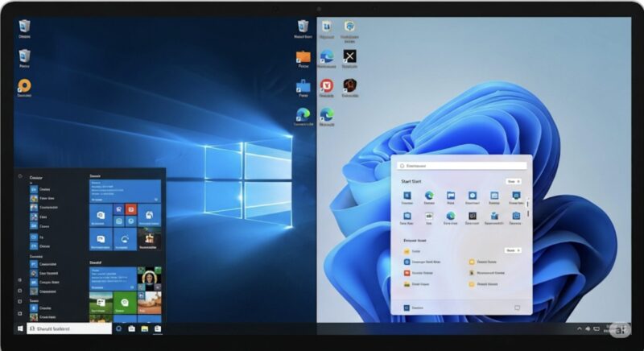Open the Cortana circle on Windows 10 taskbar
This screenshot has width=644, height=351.
(118, 328)
